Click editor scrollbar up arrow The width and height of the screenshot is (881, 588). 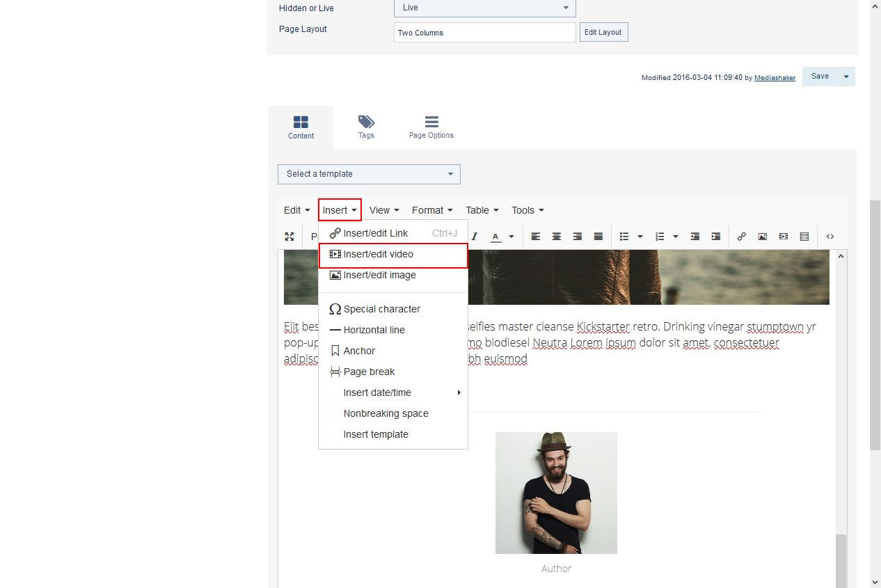tap(841, 256)
